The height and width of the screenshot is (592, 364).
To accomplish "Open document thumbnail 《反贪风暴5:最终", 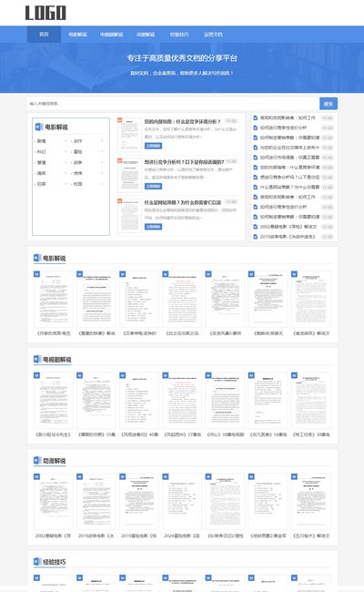I will (225, 299).
